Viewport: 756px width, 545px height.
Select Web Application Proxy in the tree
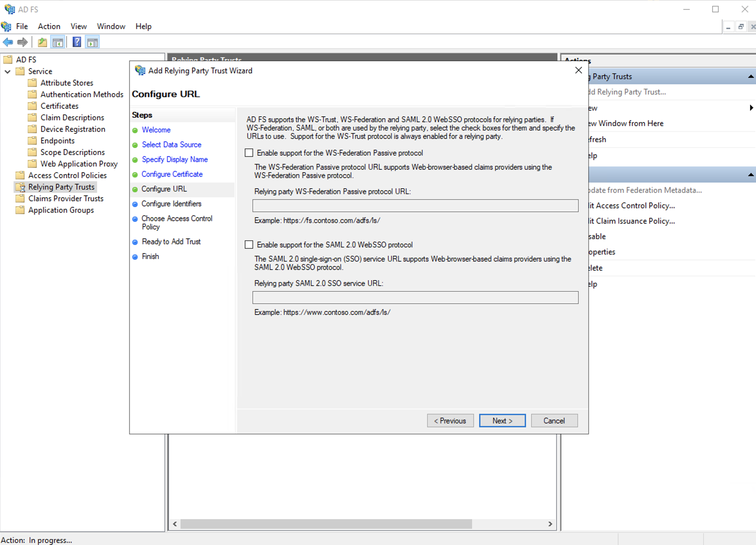pos(79,164)
